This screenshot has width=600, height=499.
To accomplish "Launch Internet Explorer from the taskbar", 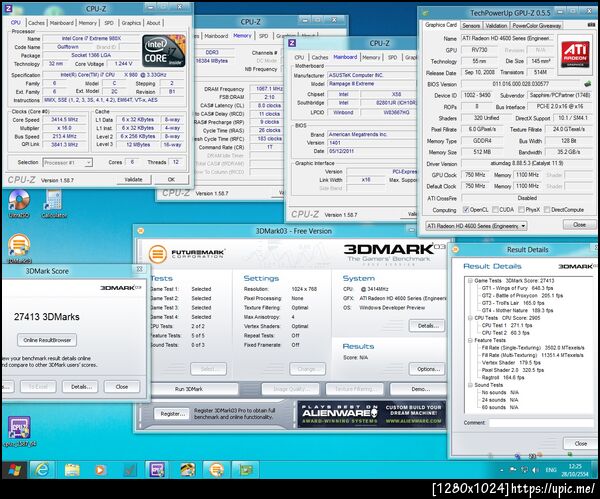I will coord(41,470).
